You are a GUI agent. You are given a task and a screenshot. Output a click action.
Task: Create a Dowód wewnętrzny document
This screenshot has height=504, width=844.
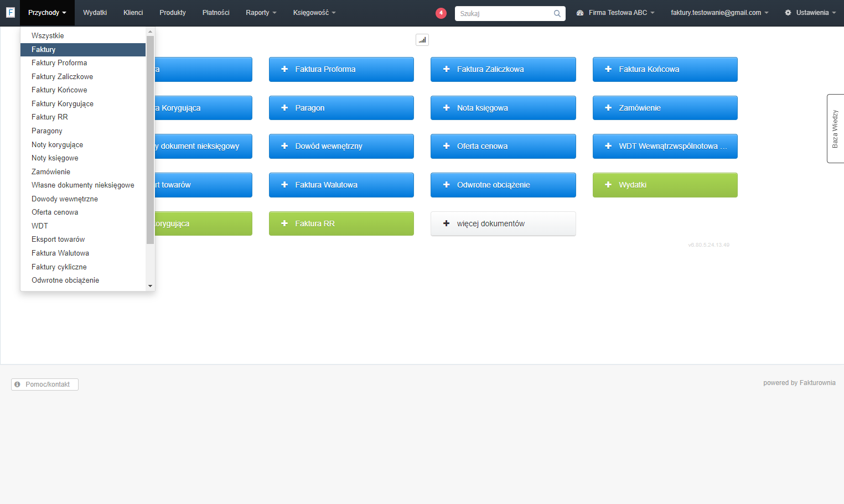[341, 146]
